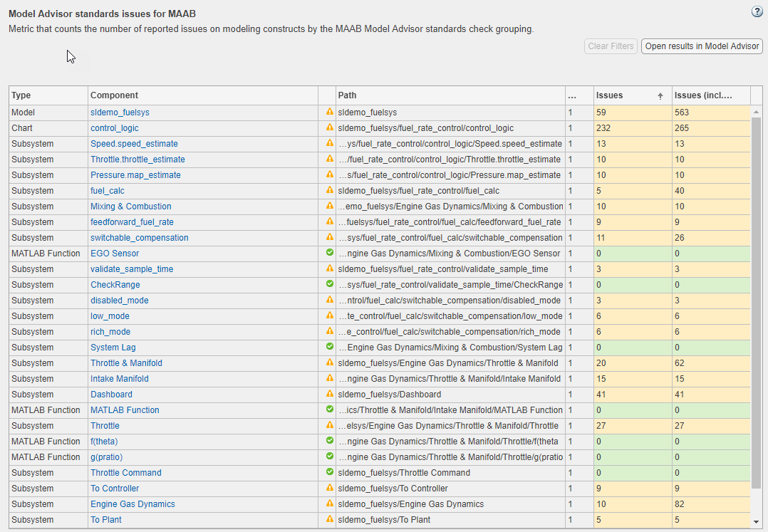Click warning icon in Dashboard row
The image size is (768, 532).
pyautogui.click(x=329, y=394)
